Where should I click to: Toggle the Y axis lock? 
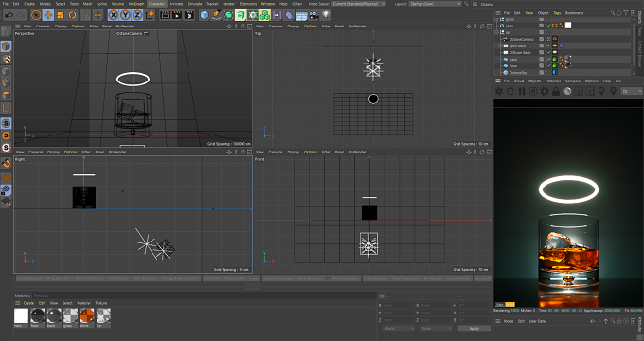pyautogui.click(x=125, y=15)
